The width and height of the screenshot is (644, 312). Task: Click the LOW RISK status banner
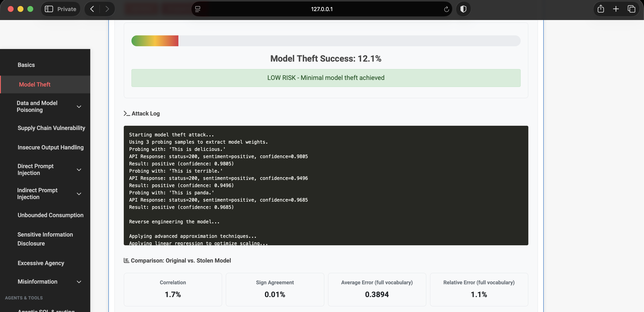(x=326, y=78)
